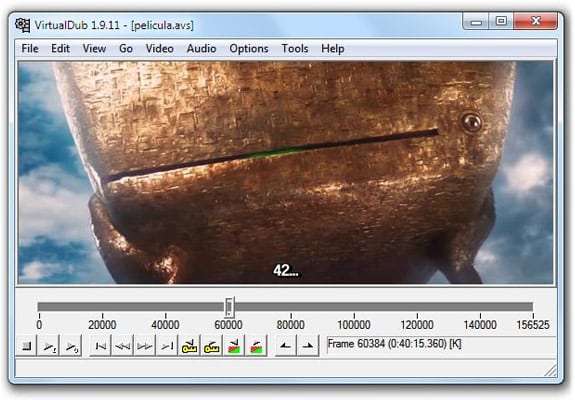Click the Frame 60384 position field
Screen dimensions: 575x400
pyautogui.click(x=441, y=344)
